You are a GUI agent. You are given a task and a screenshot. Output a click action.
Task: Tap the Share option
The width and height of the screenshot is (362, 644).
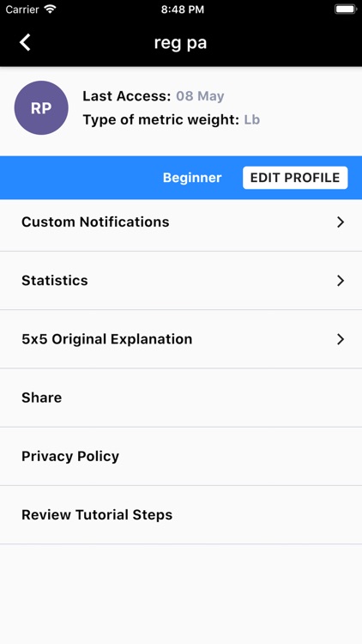pyautogui.click(x=181, y=398)
